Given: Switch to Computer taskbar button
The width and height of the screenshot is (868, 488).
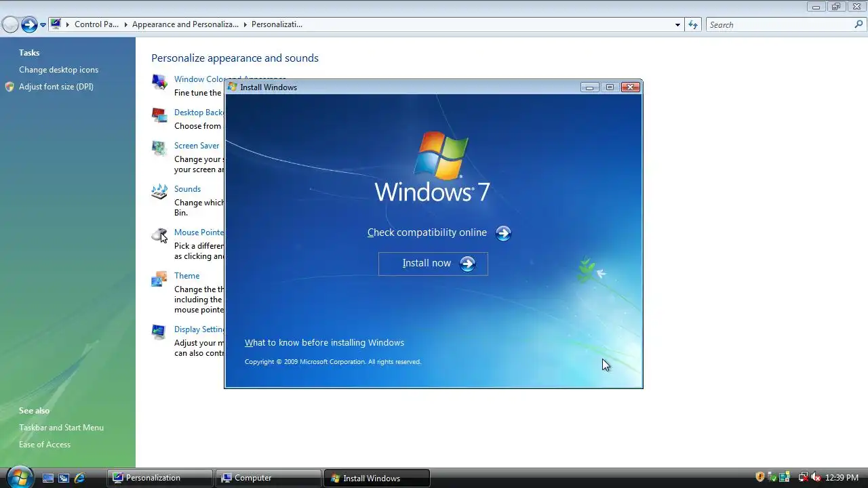Looking at the screenshot, I should (x=269, y=478).
